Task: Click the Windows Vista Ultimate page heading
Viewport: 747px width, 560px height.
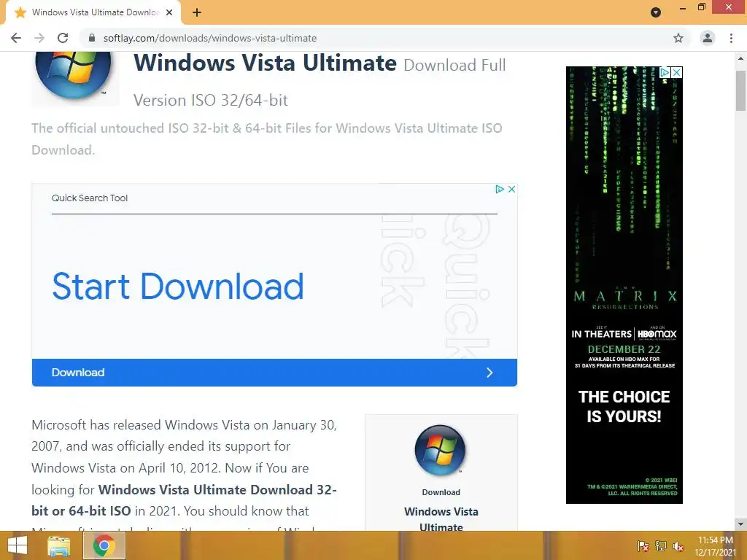Action: pos(265,63)
